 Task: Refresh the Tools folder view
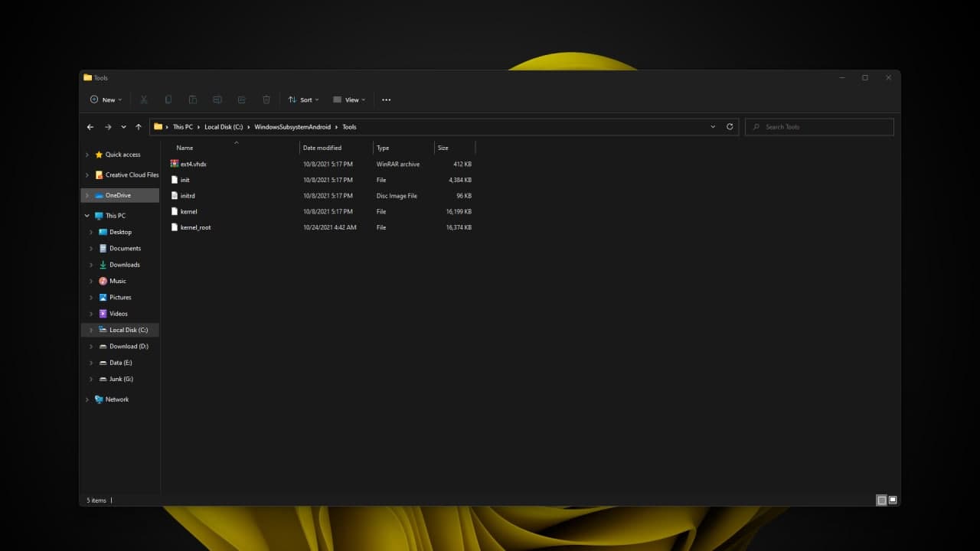729,126
